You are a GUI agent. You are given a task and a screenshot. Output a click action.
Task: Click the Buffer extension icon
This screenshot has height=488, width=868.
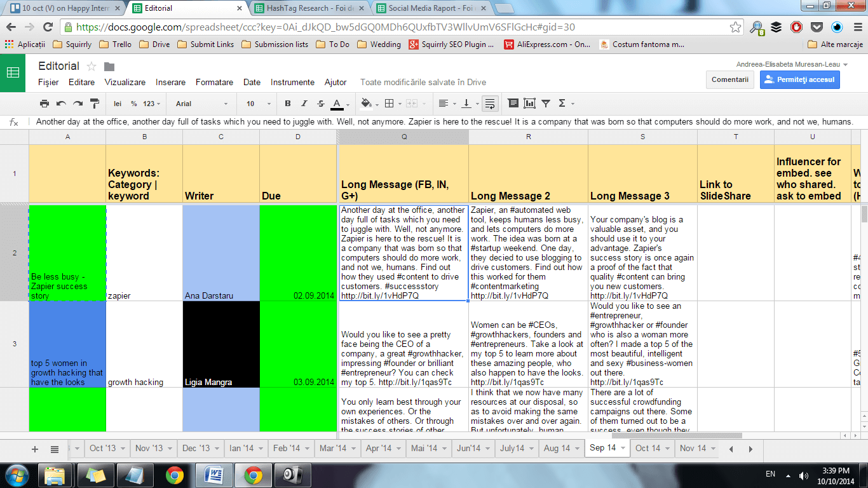(776, 27)
